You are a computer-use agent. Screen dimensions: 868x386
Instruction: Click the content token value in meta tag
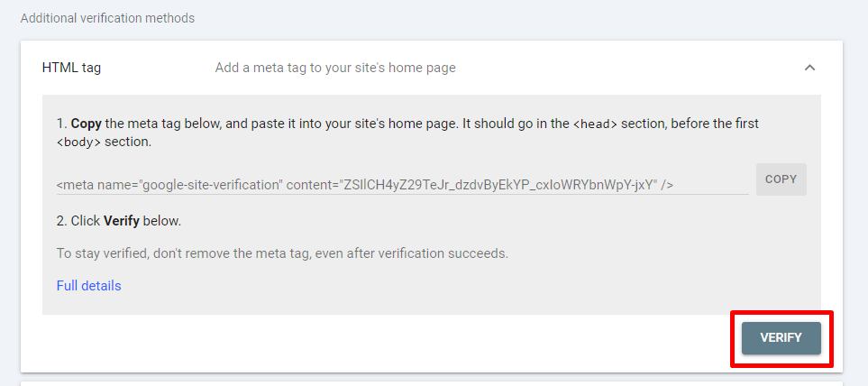(498, 185)
